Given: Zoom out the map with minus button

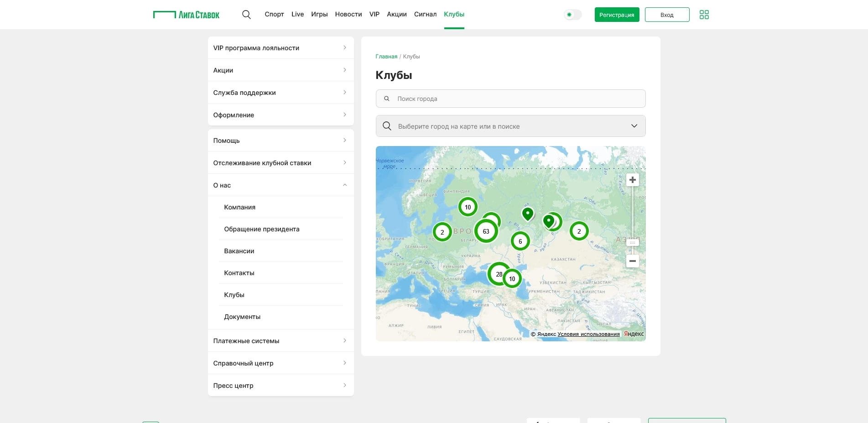Looking at the screenshot, I should 632,261.
